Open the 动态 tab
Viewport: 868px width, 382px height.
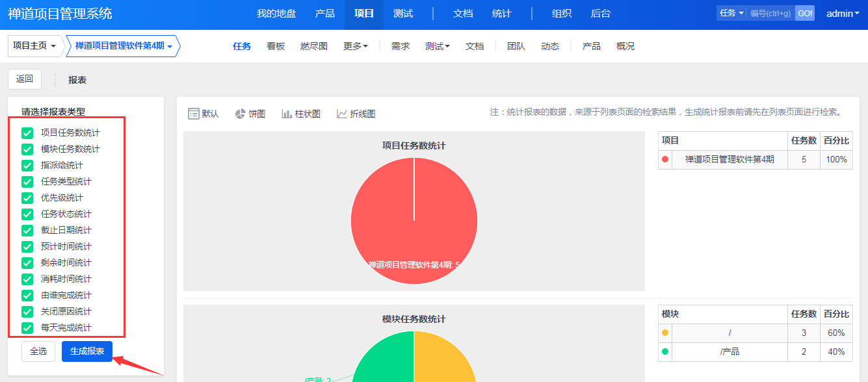pos(550,46)
